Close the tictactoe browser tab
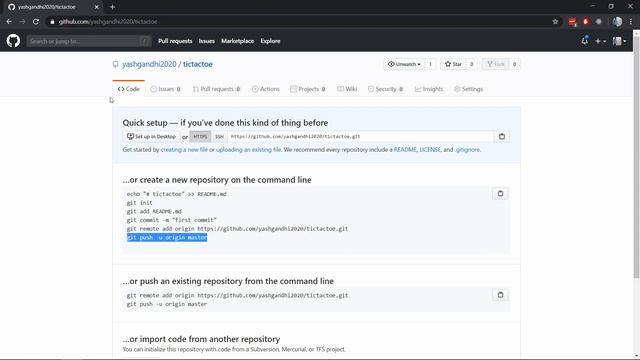The height and width of the screenshot is (360, 640). [x=97, y=7]
